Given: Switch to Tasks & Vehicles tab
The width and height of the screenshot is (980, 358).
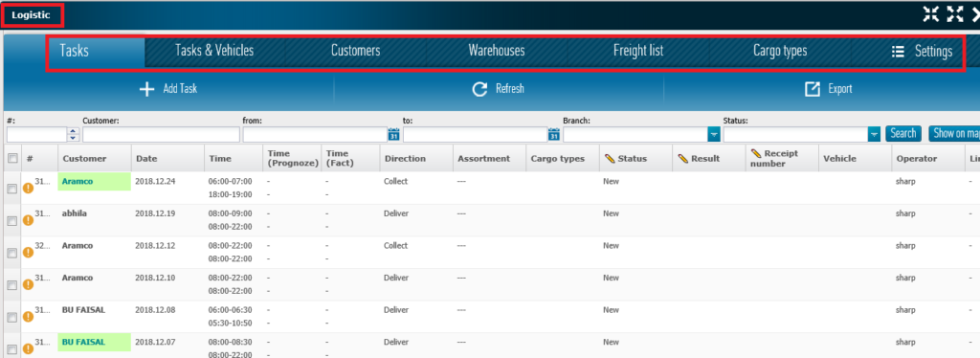Looking at the screenshot, I should [x=214, y=52].
